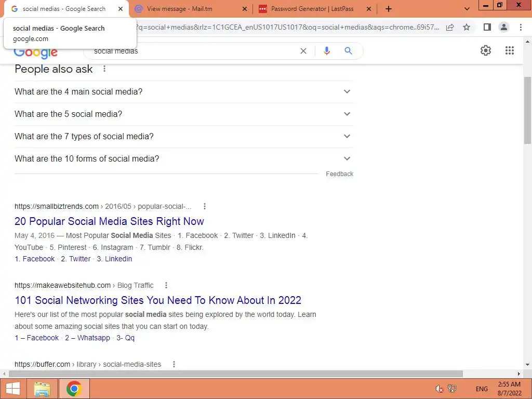Expand 'What are the 5 social media?'
The height and width of the screenshot is (399, 532).
coord(184,114)
